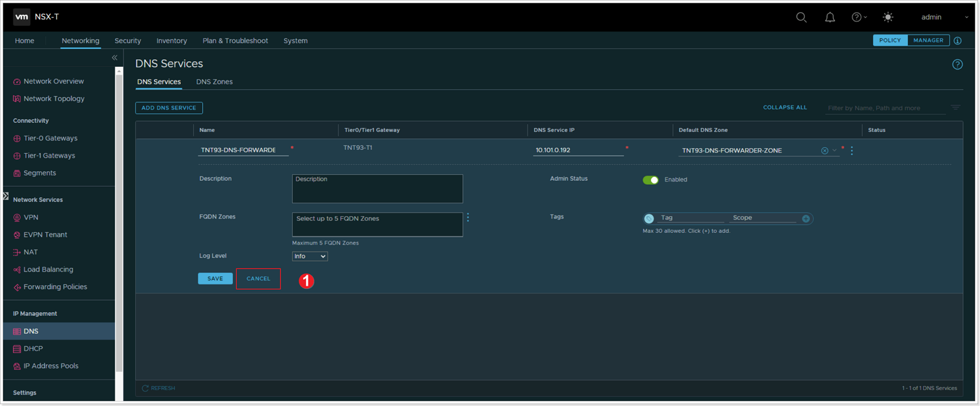Click the sidebar vertical scrollbar
Image resolution: width=980 pixels, height=406 pixels.
click(x=119, y=223)
